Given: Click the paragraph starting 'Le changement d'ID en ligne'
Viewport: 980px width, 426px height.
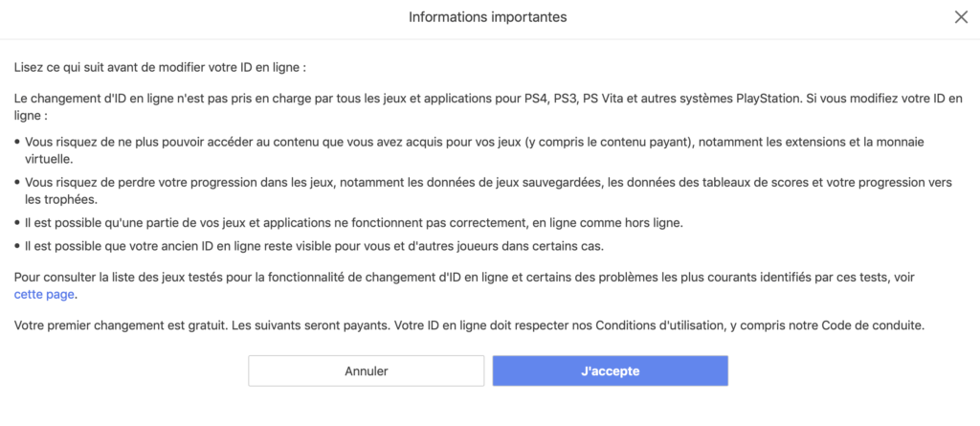Looking at the screenshot, I should [383, 99].
